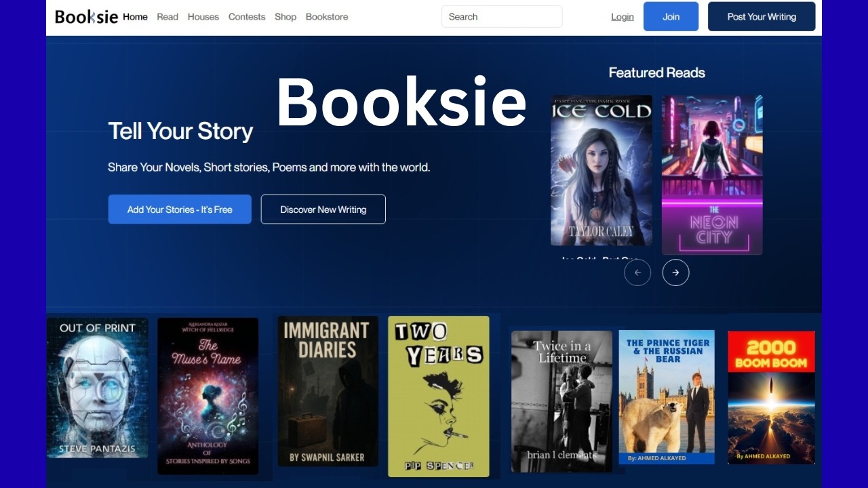
Task: Open Out of Print book cover
Action: point(97,388)
